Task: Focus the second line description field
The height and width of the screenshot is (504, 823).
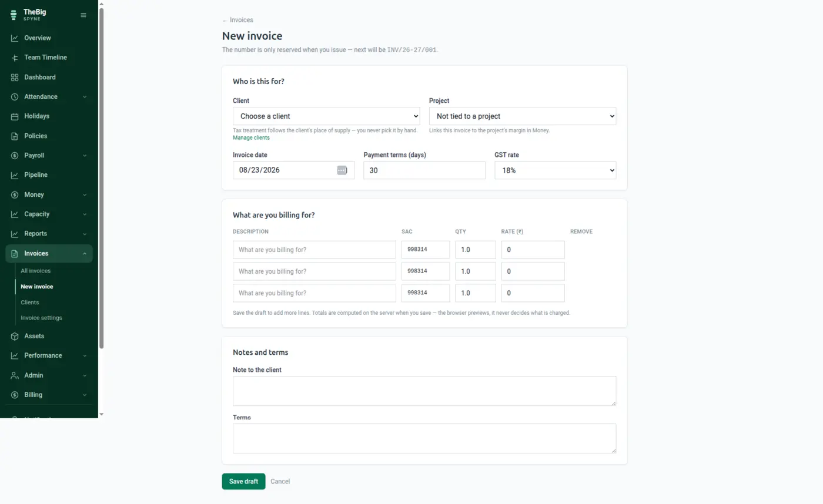Action: pos(315,271)
